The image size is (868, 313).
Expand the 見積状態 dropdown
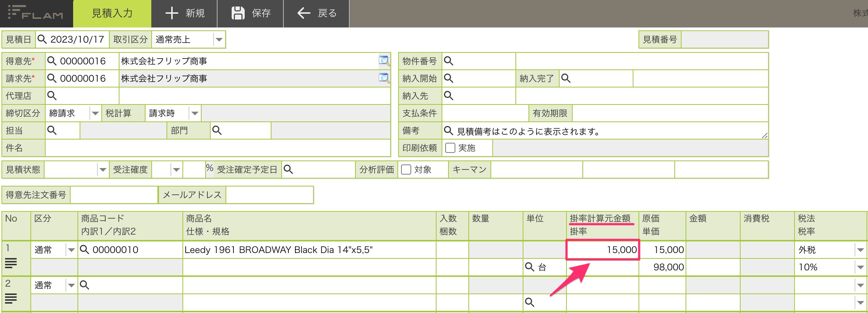103,170
